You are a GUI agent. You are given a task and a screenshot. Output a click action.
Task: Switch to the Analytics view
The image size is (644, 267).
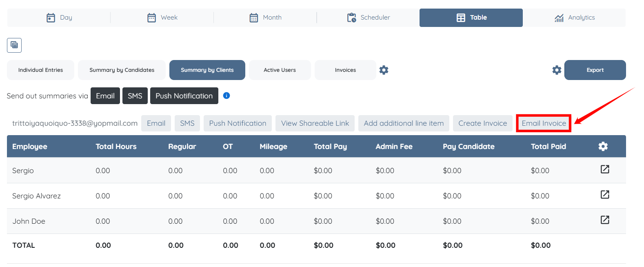574,18
